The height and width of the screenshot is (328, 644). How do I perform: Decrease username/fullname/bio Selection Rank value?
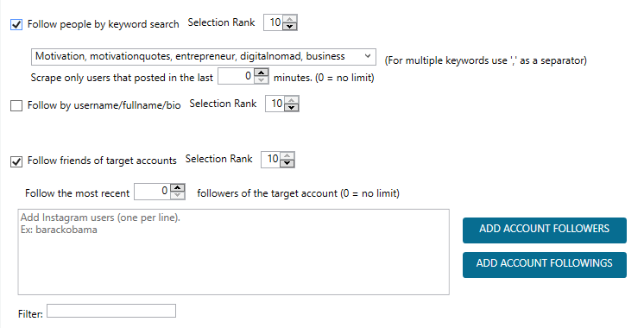(x=292, y=108)
